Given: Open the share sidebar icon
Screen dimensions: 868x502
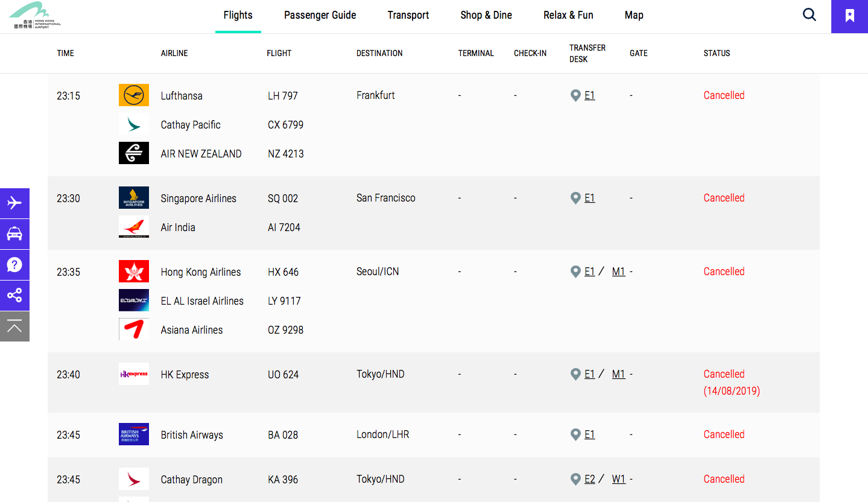Looking at the screenshot, I should click(x=14, y=295).
